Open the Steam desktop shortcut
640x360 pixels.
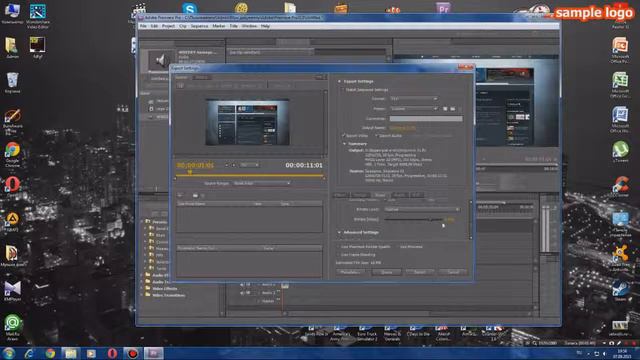pyautogui.click(x=620, y=291)
